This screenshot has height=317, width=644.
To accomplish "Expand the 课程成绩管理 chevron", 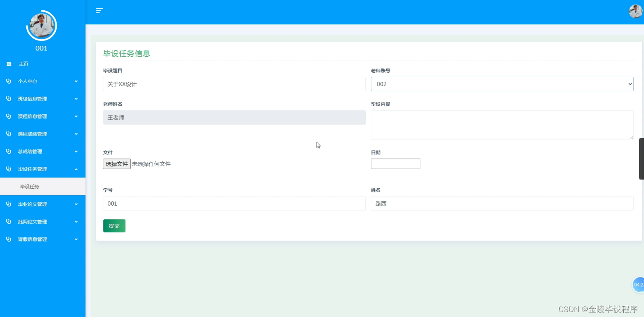I will tap(76, 134).
